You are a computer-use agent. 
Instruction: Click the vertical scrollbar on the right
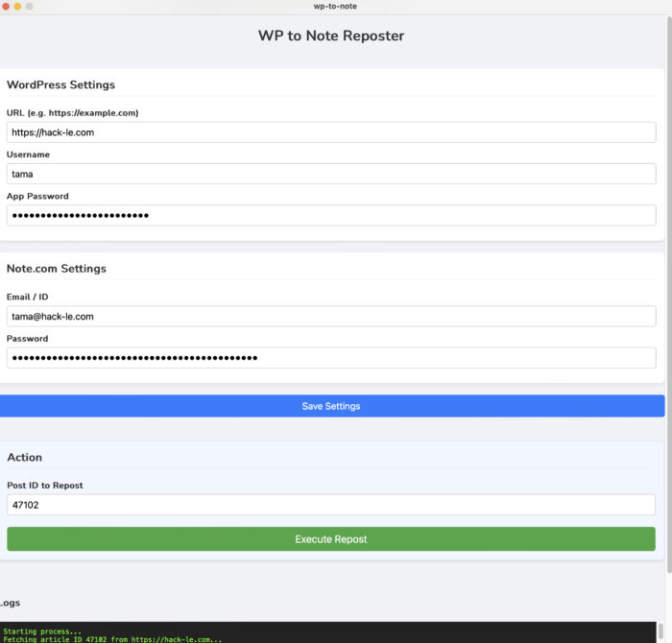point(668,288)
